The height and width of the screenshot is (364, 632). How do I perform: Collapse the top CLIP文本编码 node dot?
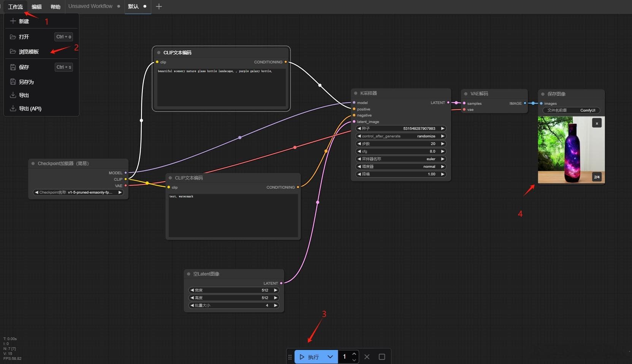(158, 53)
